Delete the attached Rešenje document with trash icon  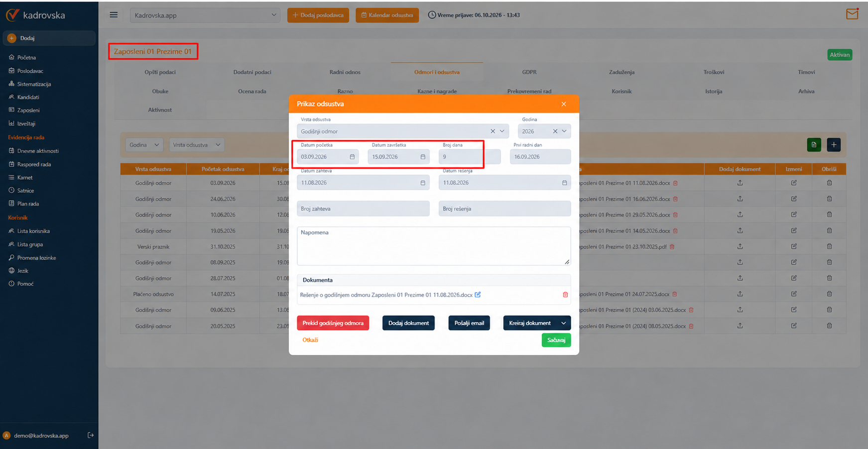click(x=565, y=295)
